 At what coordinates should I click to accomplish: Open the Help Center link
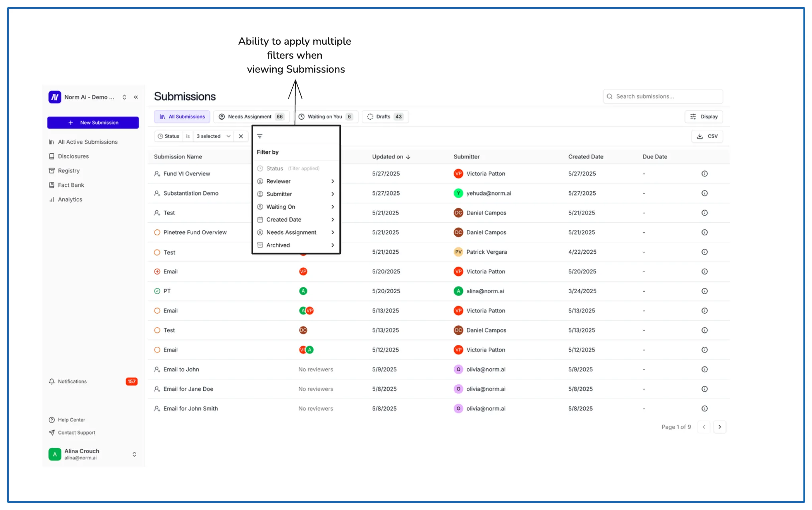tap(67, 420)
